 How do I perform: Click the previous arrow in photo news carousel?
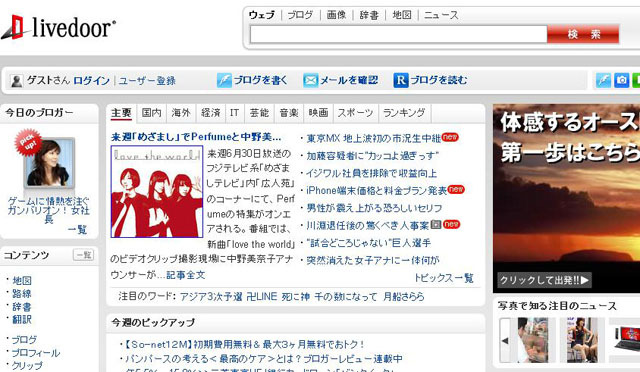[505, 340]
